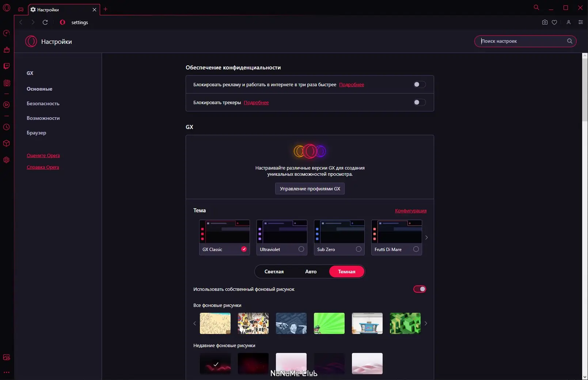Select the Frutti Di Mare theme radio
The width and height of the screenshot is (588, 380).
point(416,249)
